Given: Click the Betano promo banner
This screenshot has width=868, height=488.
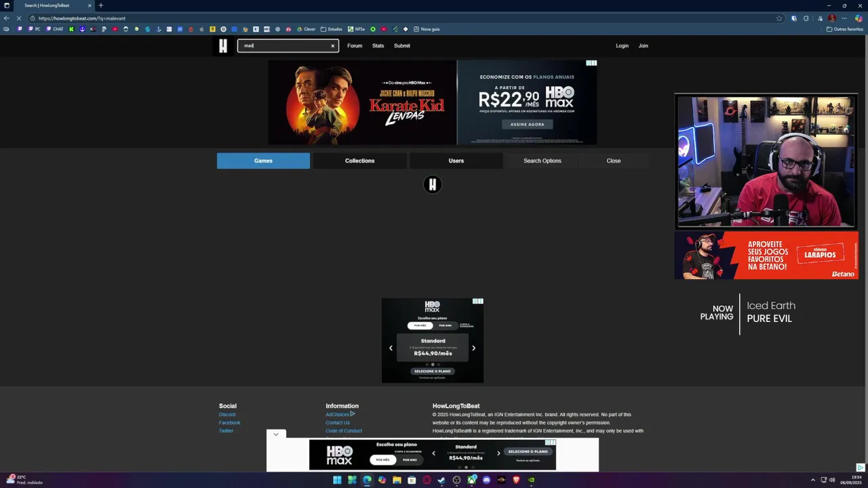Looking at the screenshot, I should click(766, 256).
